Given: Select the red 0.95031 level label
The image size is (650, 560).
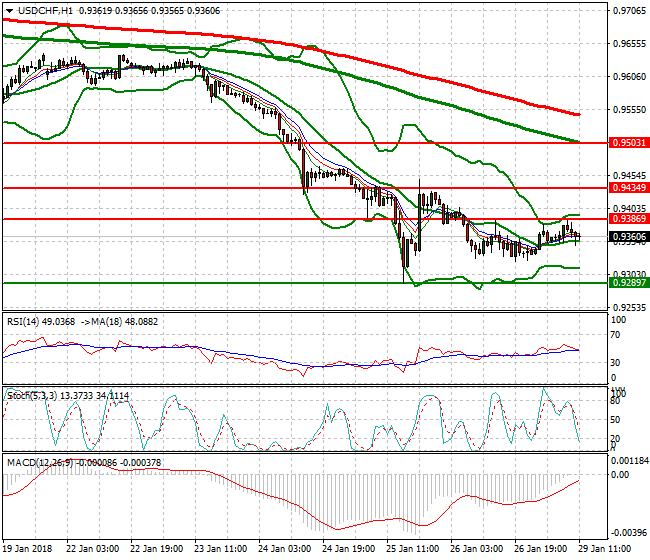Looking at the screenshot, I should coord(629,143).
